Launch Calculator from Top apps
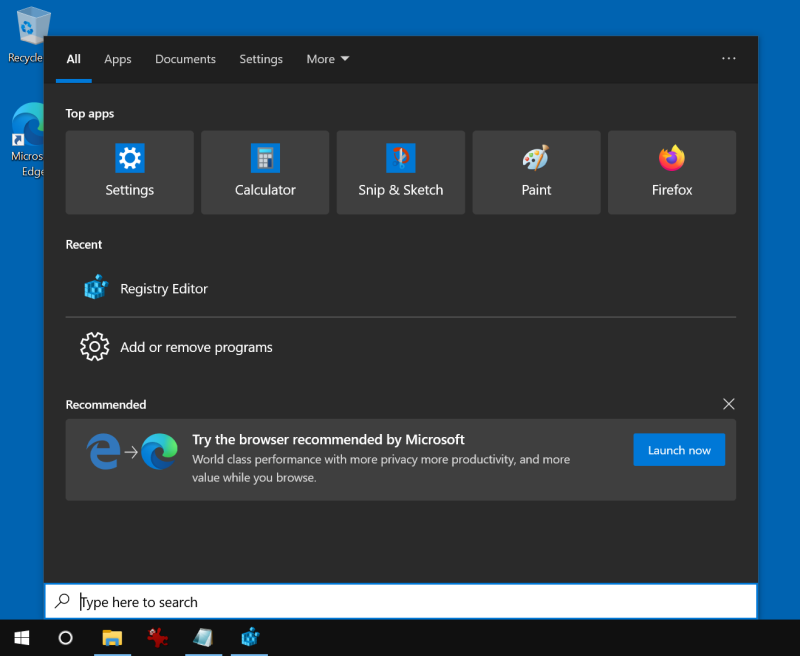This screenshot has width=800, height=656. 265,172
